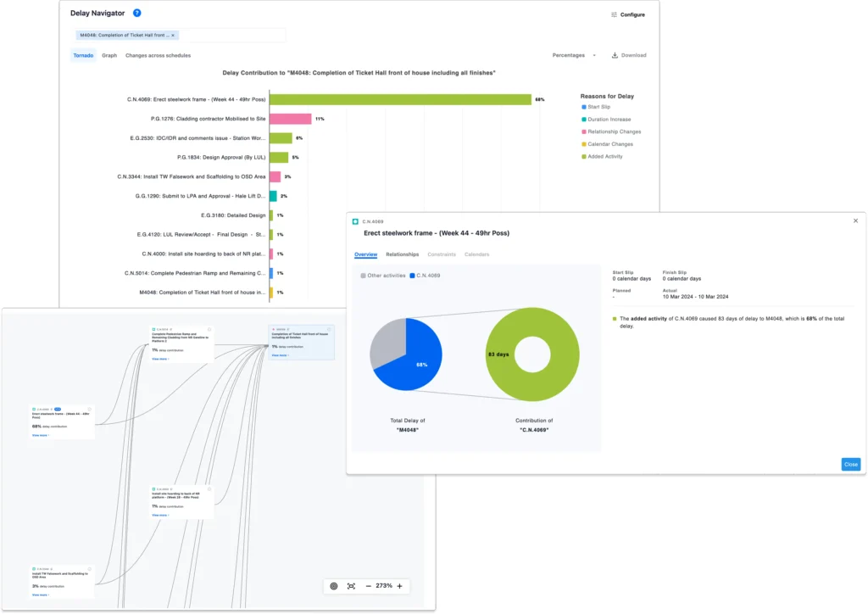Remove the M4048 filter tag

click(174, 36)
